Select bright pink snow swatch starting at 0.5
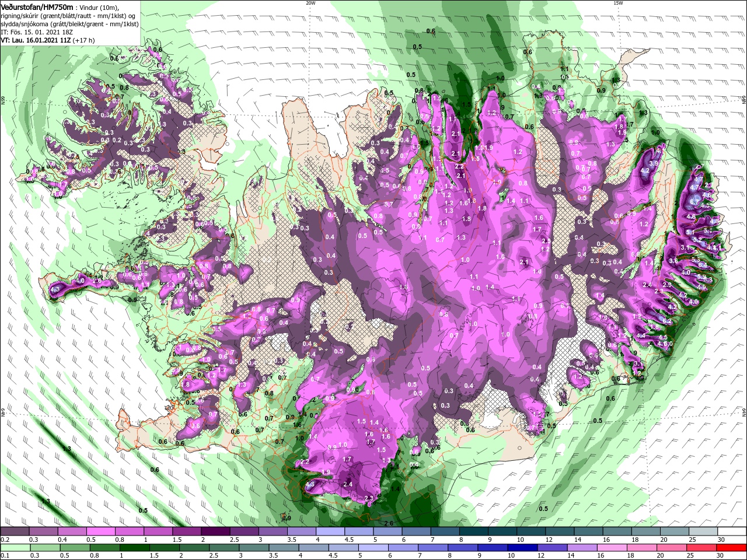 pyautogui.click(x=100, y=531)
